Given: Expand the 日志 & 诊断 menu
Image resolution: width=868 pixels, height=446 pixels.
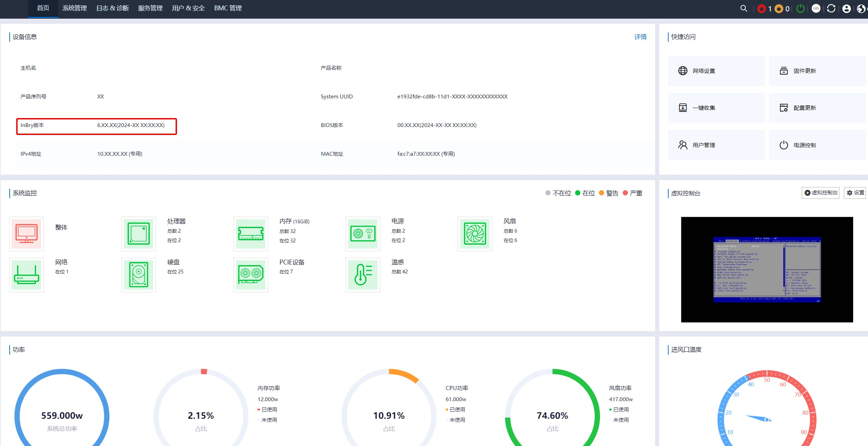Looking at the screenshot, I should pyautogui.click(x=112, y=8).
